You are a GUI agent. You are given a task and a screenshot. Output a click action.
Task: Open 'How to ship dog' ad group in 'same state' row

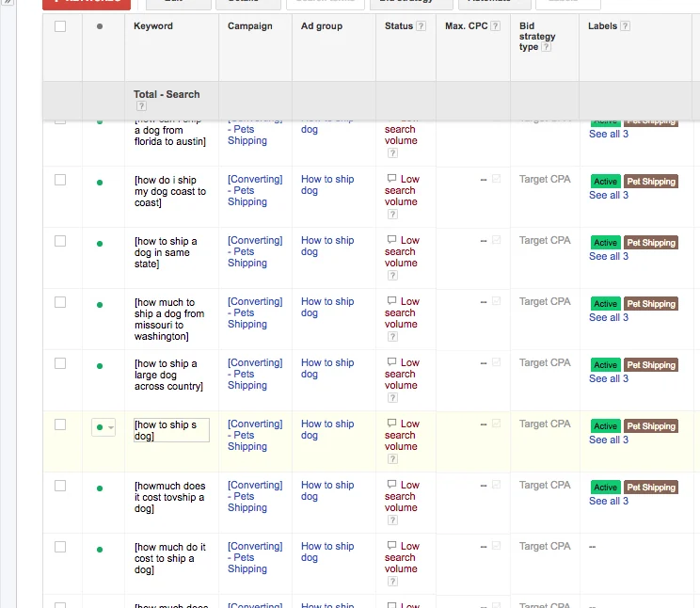pyautogui.click(x=327, y=246)
